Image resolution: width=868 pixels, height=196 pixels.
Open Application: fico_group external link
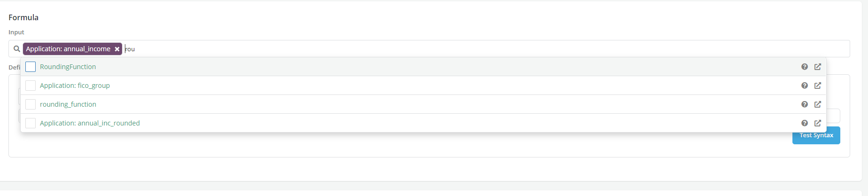click(x=818, y=86)
